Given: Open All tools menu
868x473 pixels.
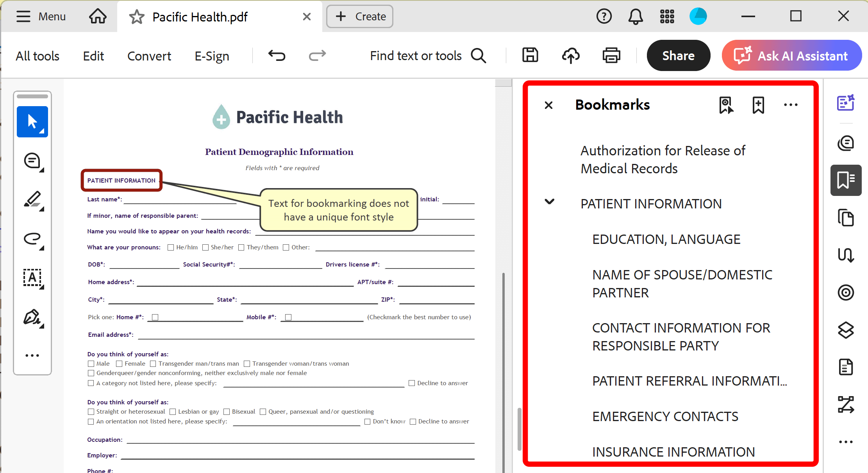Looking at the screenshot, I should pos(38,56).
